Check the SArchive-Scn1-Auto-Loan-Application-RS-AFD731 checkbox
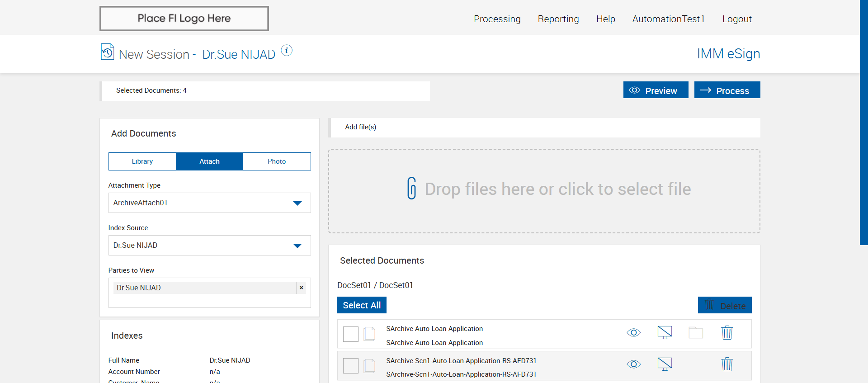Viewport: 868px width, 383px height. click(x=351, y=366)
